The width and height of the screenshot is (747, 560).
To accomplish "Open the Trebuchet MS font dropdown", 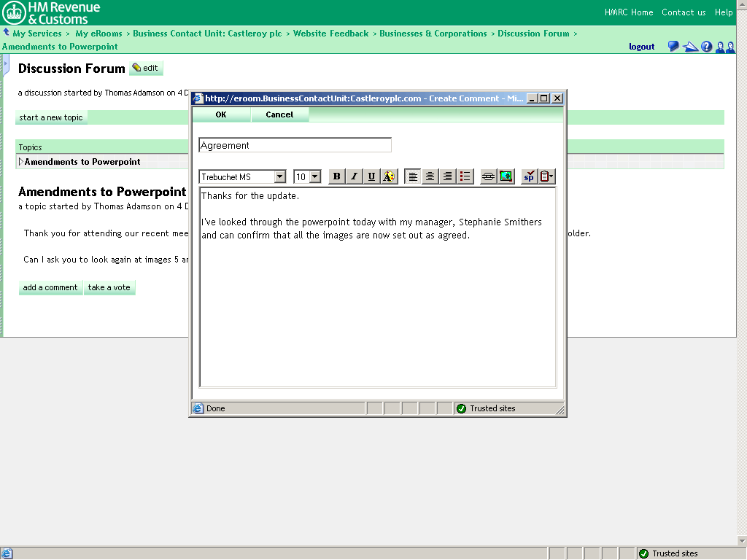I will [280, 177].
